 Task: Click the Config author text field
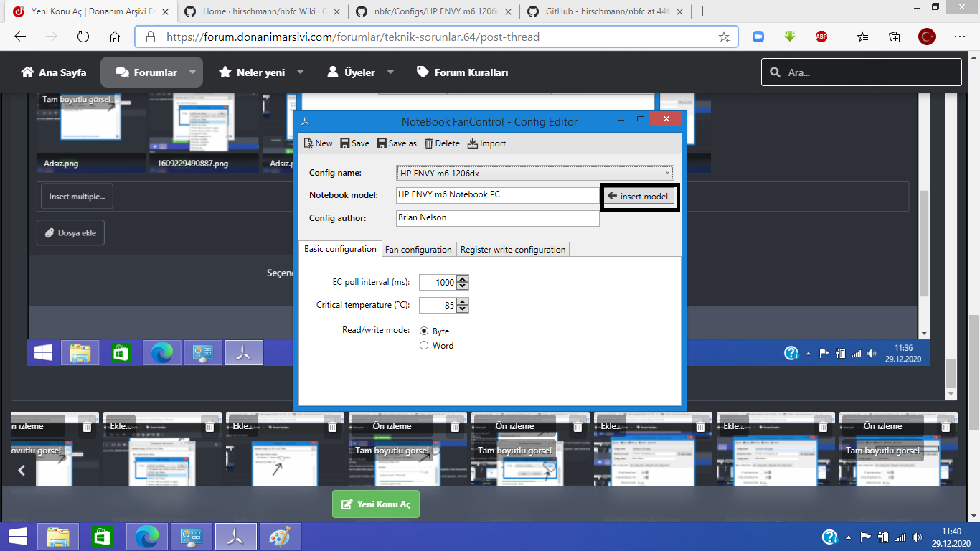[x=497, y=218]
